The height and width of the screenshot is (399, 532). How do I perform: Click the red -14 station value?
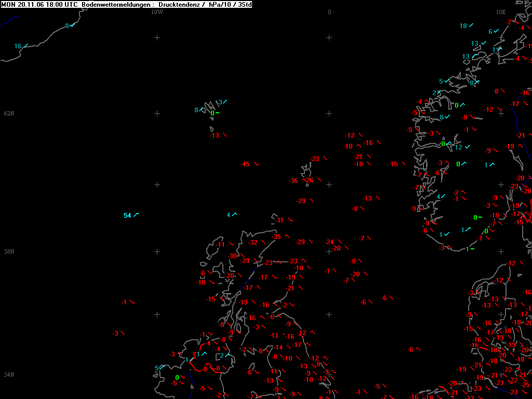(x=279, y=348)
